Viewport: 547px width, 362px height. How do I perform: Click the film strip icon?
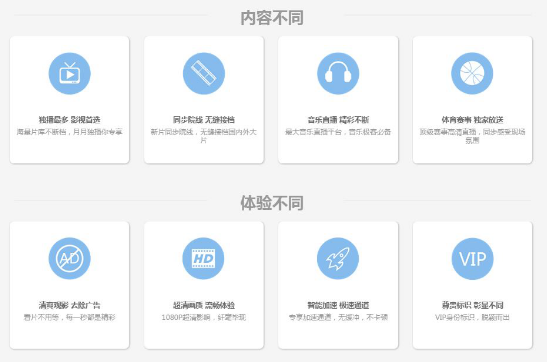204,74
